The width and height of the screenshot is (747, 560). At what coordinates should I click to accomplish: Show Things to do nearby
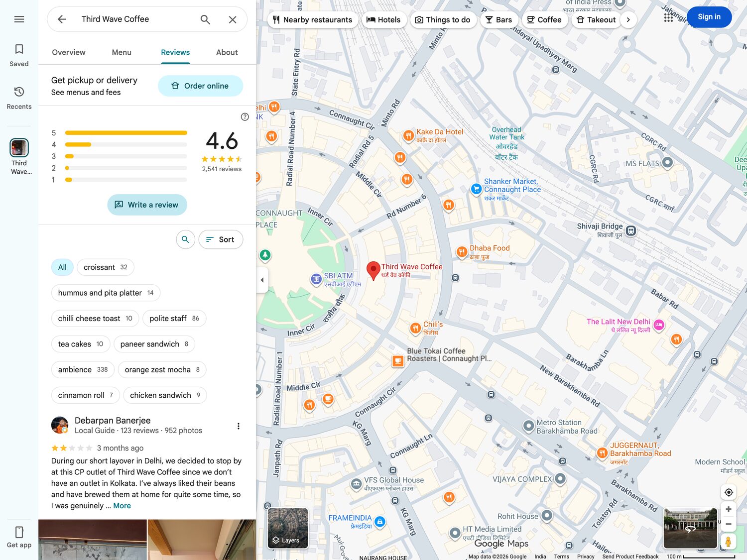click(443, 20)
